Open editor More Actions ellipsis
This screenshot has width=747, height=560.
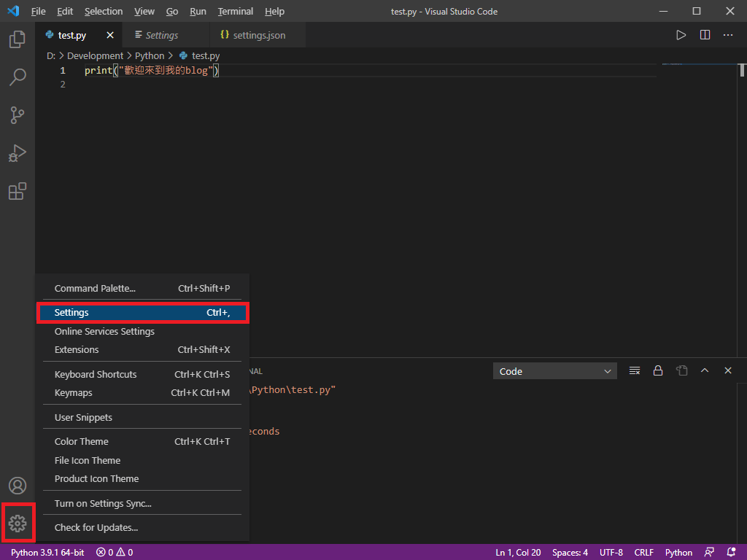728,35
